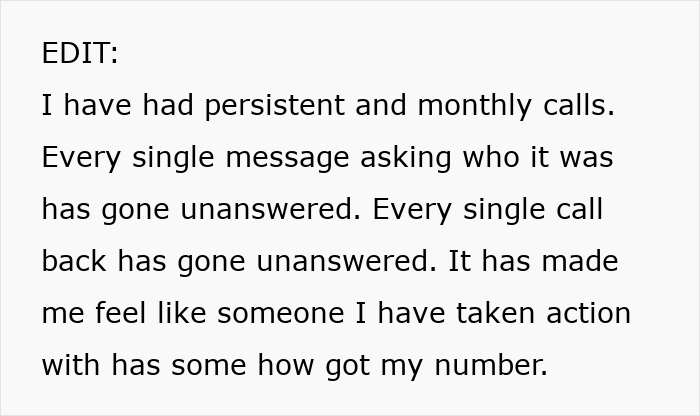700x416 pixels.
Task: Click the word "back" starting a line
Action: click(73, 262)
